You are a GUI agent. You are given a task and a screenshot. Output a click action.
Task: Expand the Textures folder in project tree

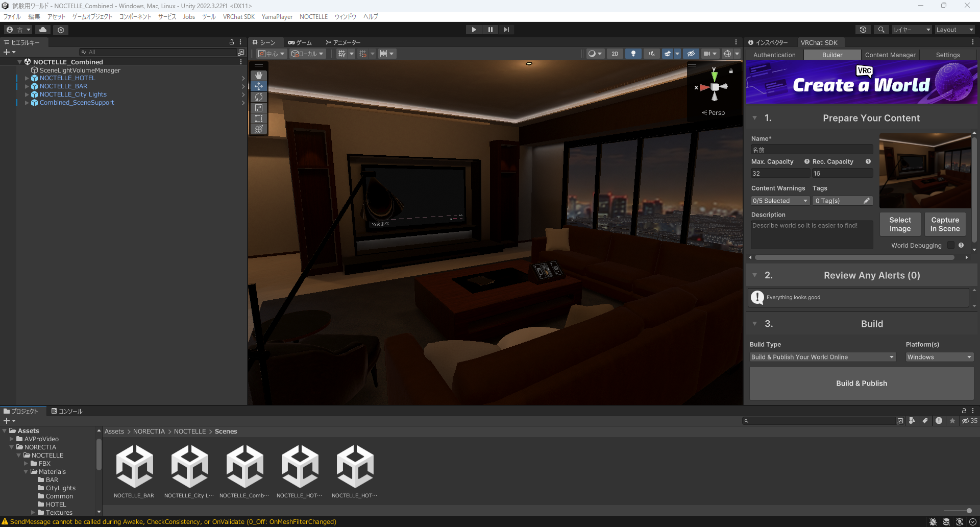click(x=33, y=512)
